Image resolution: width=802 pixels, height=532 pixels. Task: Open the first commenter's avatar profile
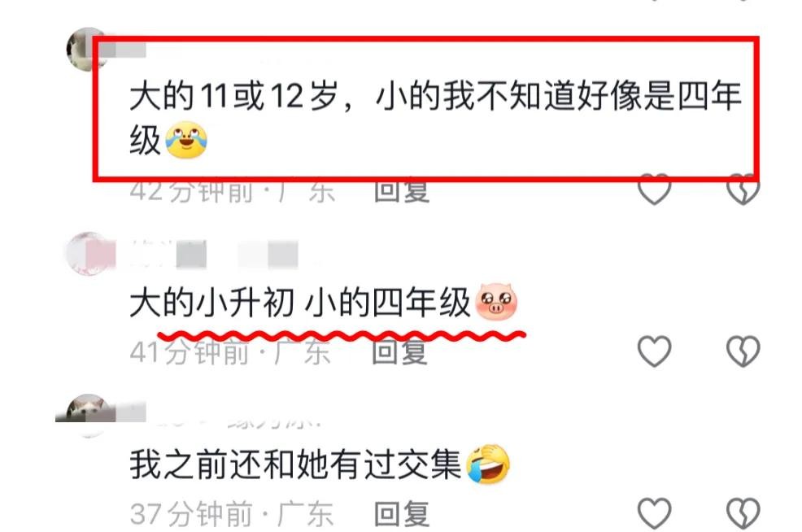pos(87,49)
